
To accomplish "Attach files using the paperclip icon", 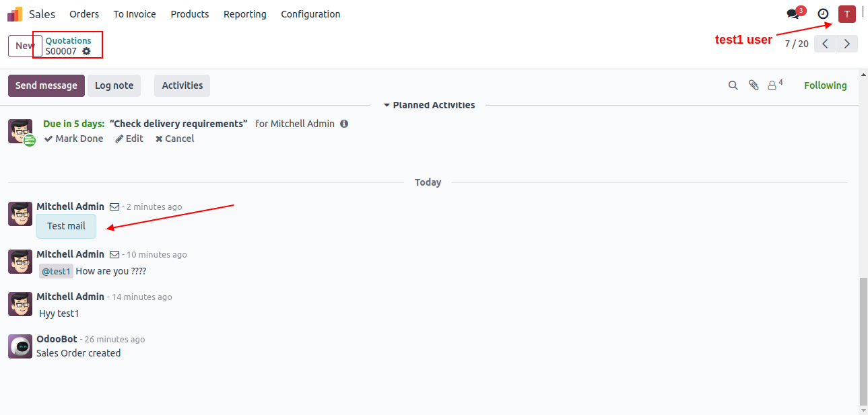I will click(x=754, y=85).
